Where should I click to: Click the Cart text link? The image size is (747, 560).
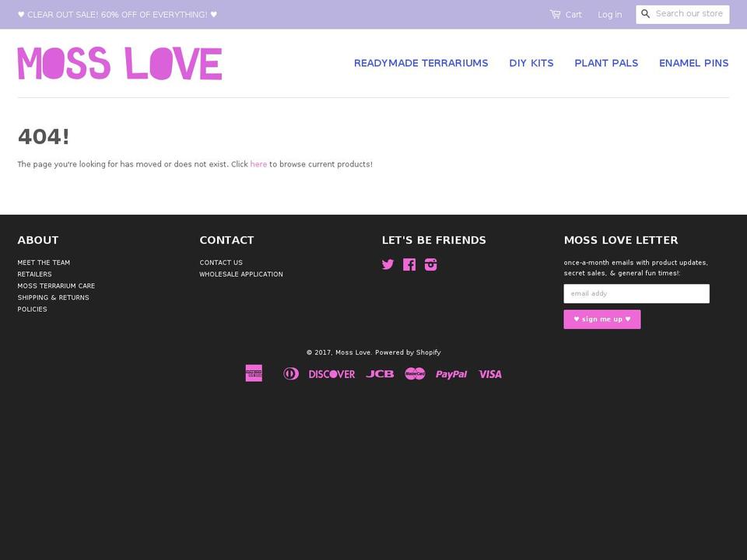(573, 15)
